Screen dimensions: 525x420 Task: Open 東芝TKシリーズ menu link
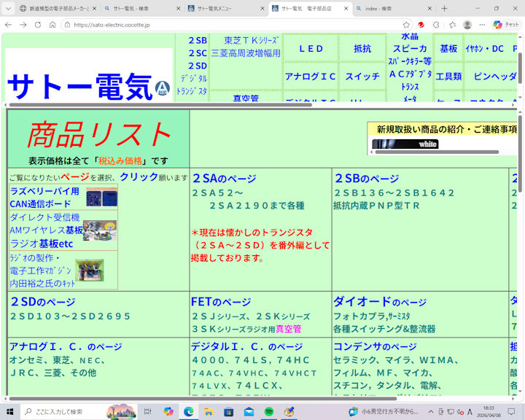[251, 40]
